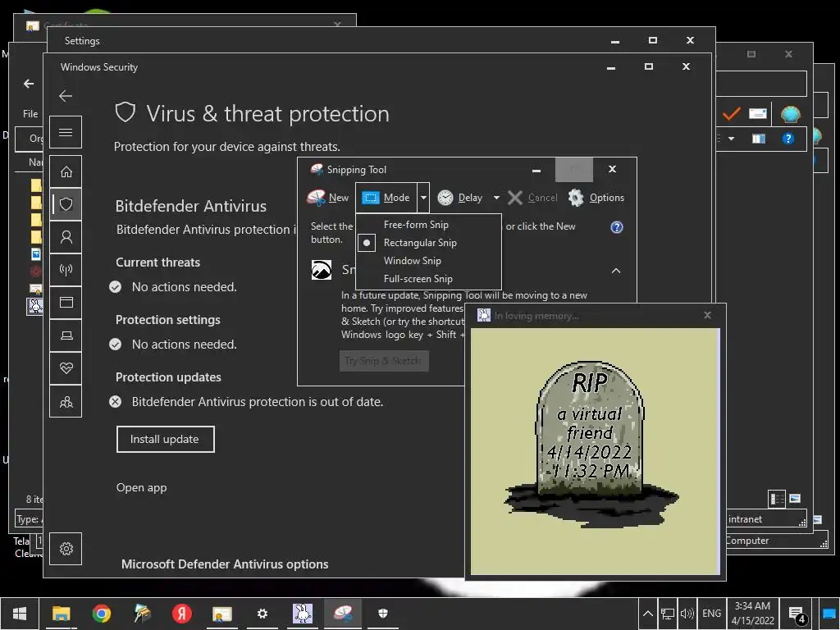Viewport: 840px width, 630px height.
Task: Open the rabbit app on the taskbar
Action: (x=302, y=614)
